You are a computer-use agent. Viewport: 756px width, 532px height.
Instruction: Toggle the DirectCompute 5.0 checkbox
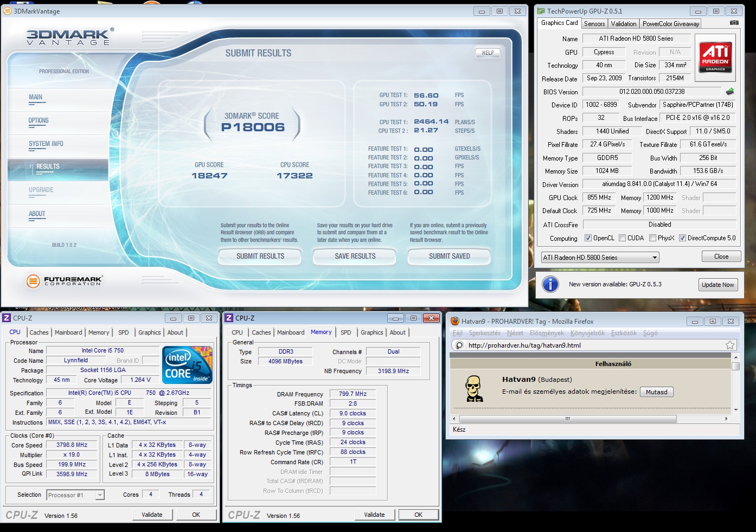coord(682,238)
